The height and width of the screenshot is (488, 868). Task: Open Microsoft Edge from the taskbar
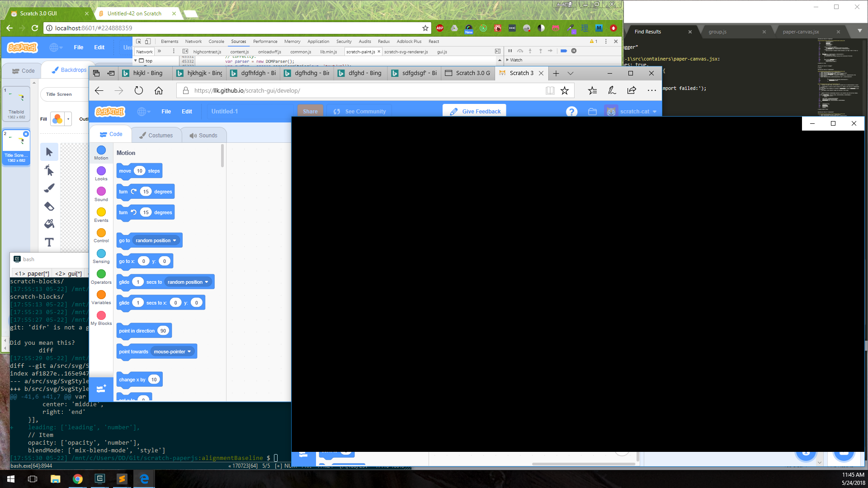click(x=144, y=479)
